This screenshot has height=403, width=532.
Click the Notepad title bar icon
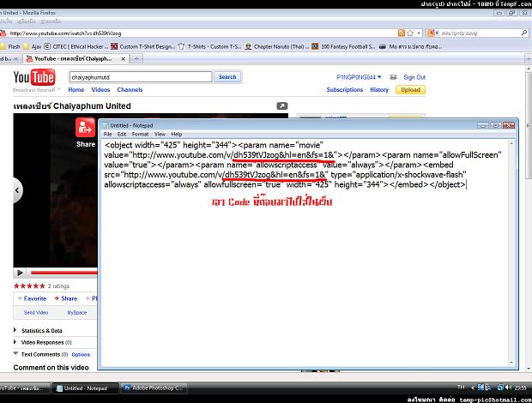[x=106, y=125]
